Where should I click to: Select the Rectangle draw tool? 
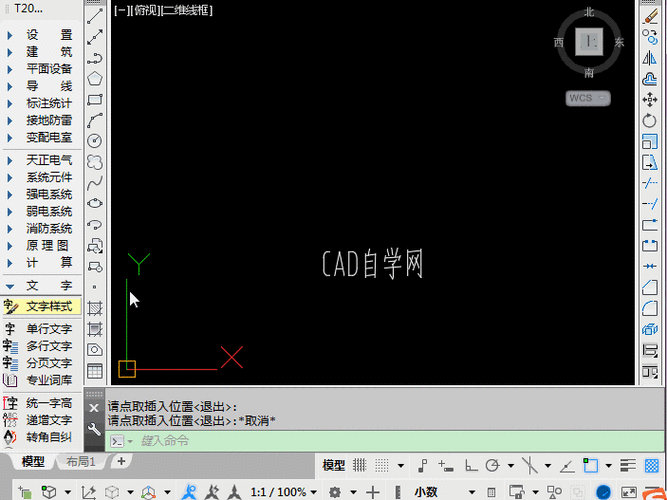point(95,100)
